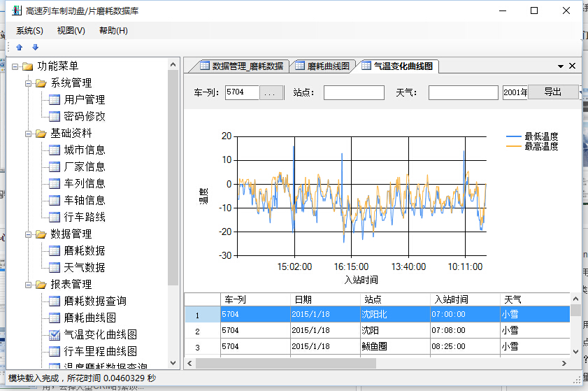The height and width of the screenshot is (391, 588).
Task: Open the tab list dropdown arrow
Action: click(x=561, y=66)
